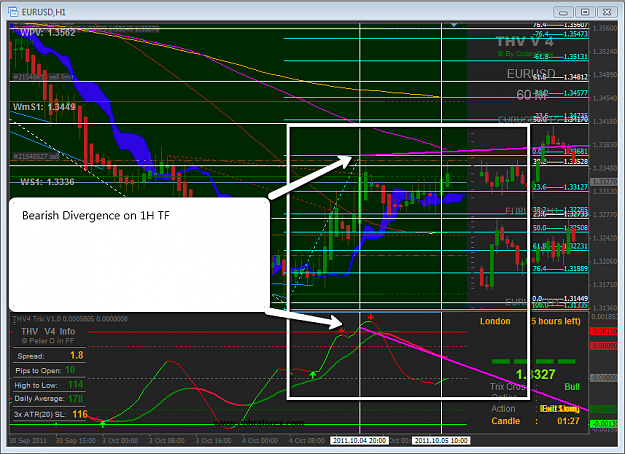Select the WmS1: 1.3449 level label
The height and width of the screenshot is (454, 625).
tap(44, 107)
